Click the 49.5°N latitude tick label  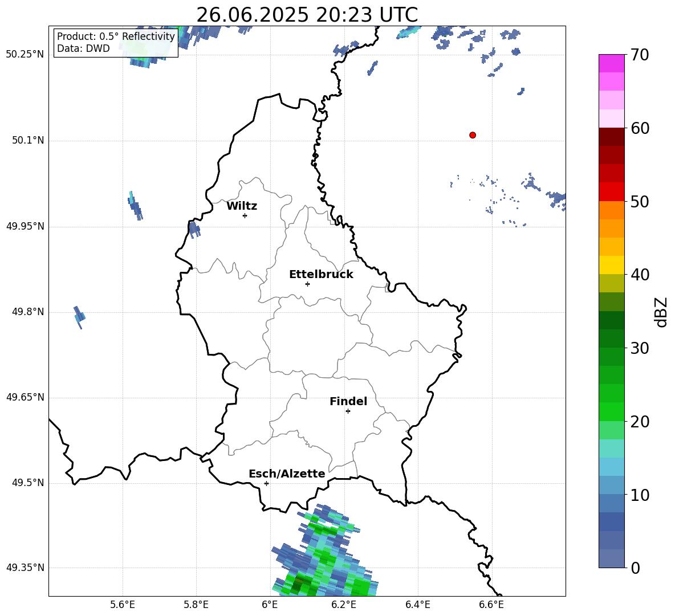coord(28,483)
